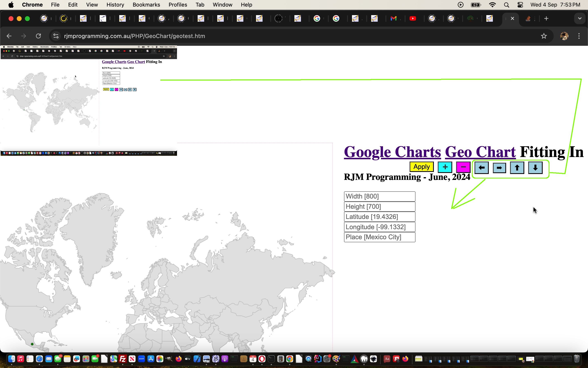Image resolution: width=588 pixels, height=368 pixels.
Task: Open FileZilla from the Dock
Action: 123,359
